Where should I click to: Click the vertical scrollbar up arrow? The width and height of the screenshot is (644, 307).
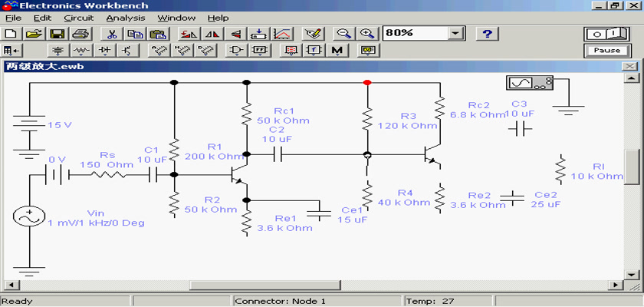[x=631, y=79]
